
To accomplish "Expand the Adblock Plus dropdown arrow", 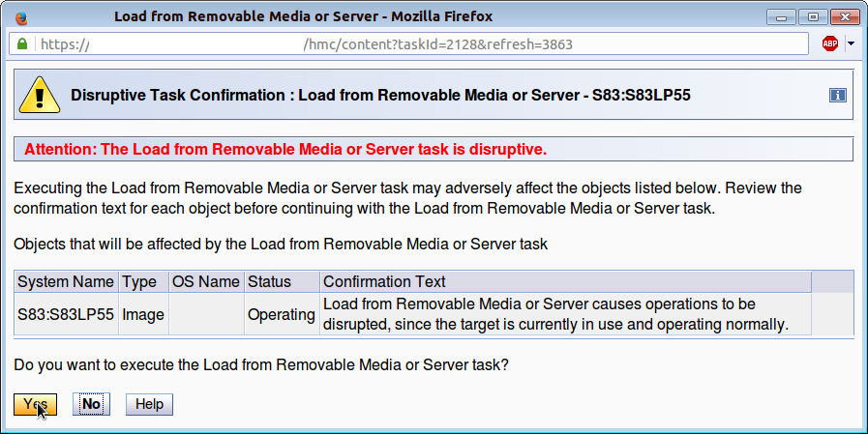I will point(851,43).
